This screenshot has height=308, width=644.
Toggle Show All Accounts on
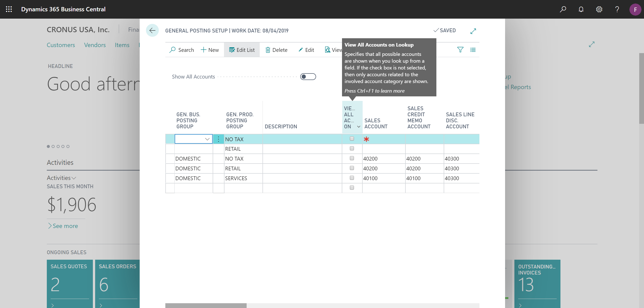[x=308, y=76]
